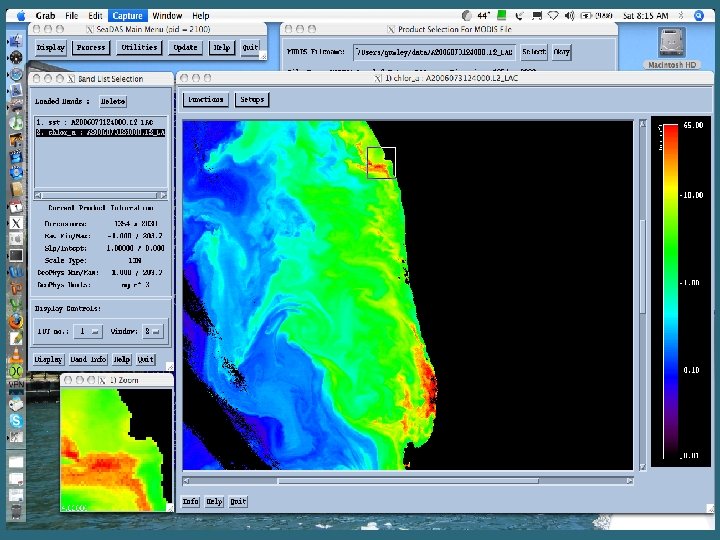This screenshot has width=720, height=540.
Task: Click the display icon in menu bar
Action: [x=537, y=16]
